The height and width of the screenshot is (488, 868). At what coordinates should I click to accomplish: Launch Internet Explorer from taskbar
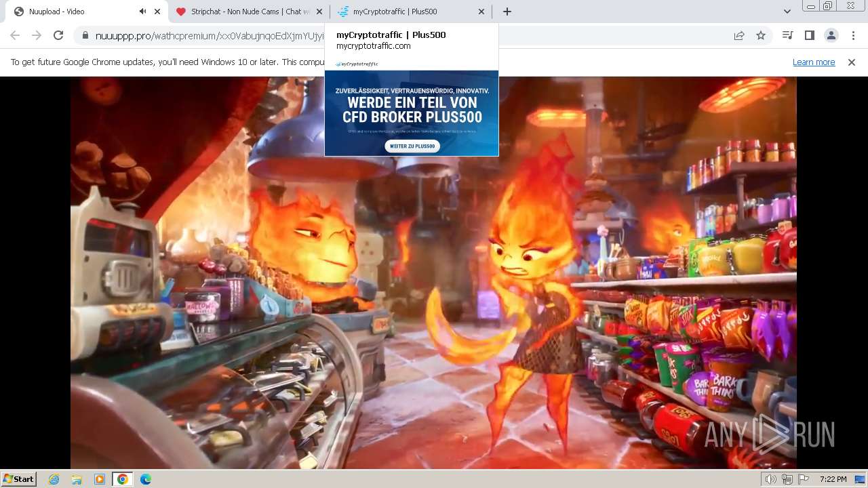[x=54, y=479]
